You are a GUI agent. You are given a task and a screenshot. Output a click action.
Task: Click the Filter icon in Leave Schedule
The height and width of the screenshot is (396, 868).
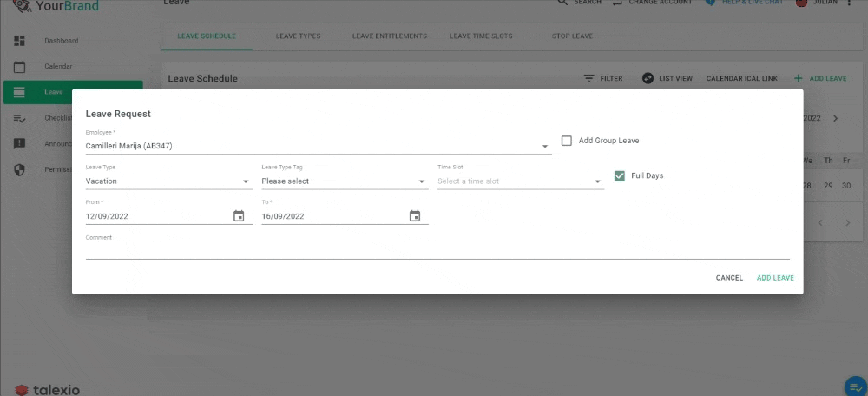pyautogui.click(x=589, y=79)
